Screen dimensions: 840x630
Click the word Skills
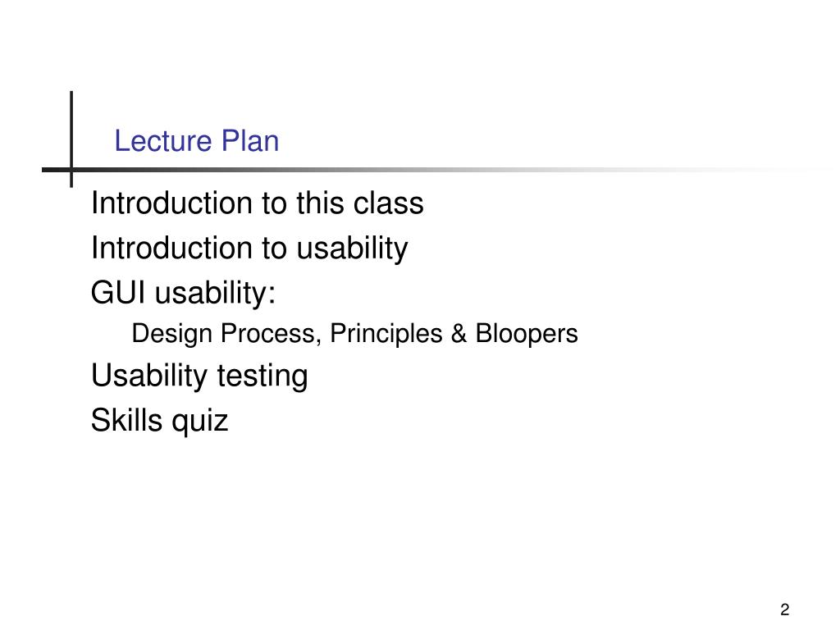126,419
